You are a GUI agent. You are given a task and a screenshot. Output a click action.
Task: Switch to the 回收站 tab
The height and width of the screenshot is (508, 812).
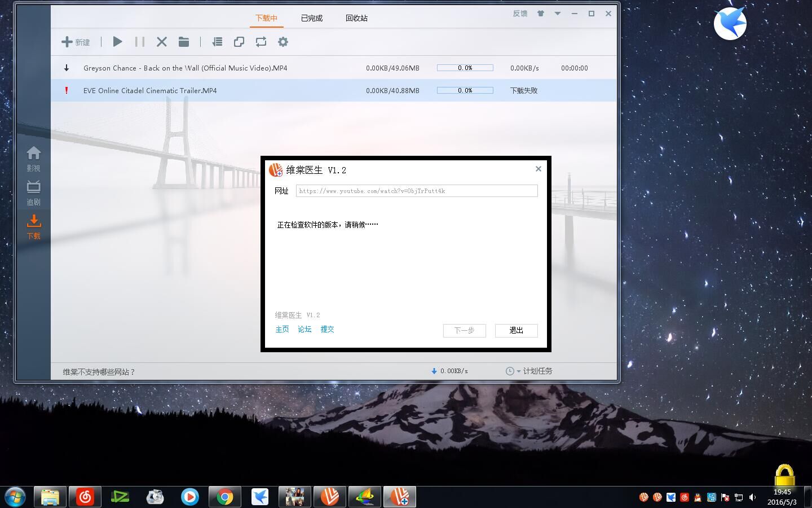(x=356, y=18)
